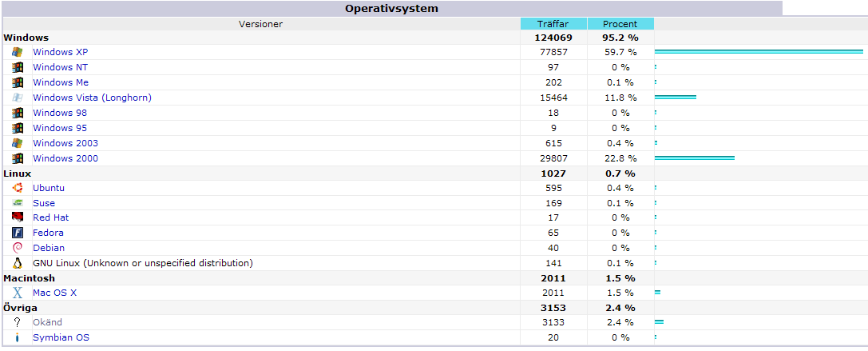Click the Okänd hits value 3133
This screenshot has height=351, width=868.
coord(553,322)
